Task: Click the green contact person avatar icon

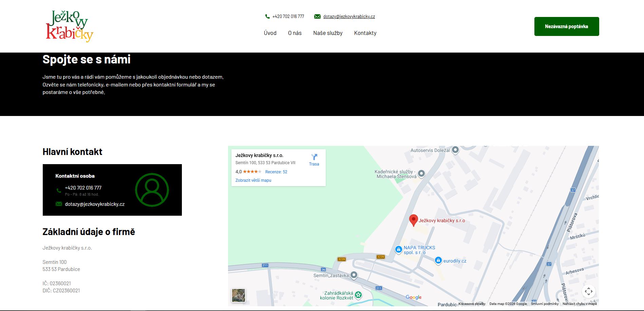Action: click(152, 190)
